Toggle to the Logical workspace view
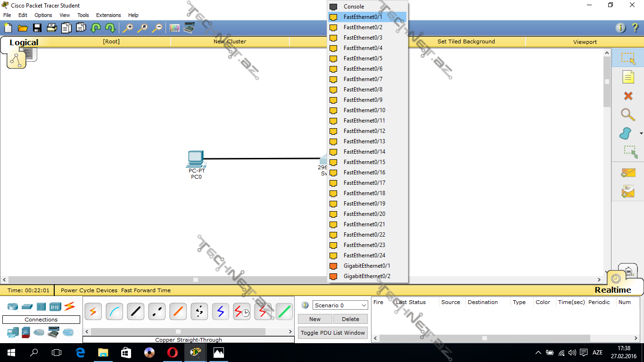Viewport: 644px width, 362px height. [x=24, y=42]
